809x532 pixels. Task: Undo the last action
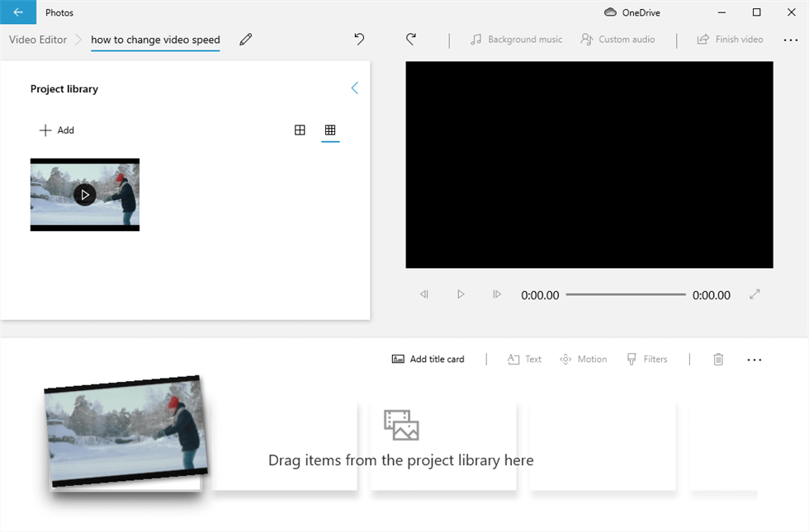tap(359, 40)
